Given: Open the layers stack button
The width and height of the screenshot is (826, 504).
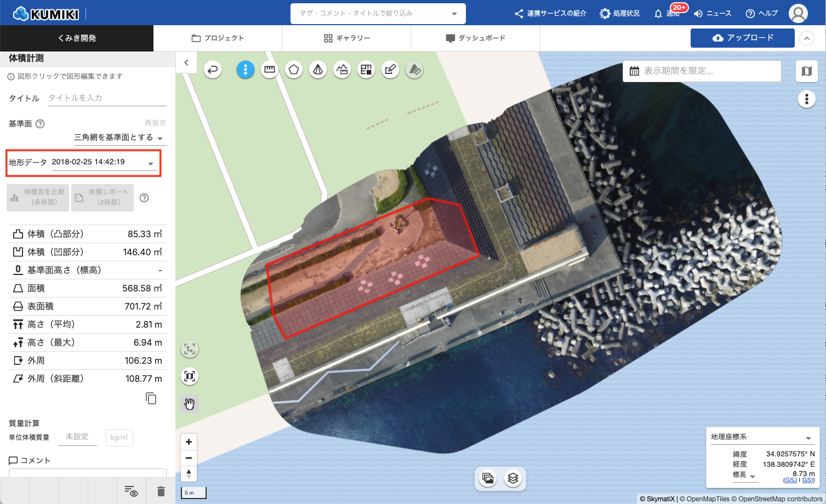Looking at the screenshot, I should coord(512,478).
